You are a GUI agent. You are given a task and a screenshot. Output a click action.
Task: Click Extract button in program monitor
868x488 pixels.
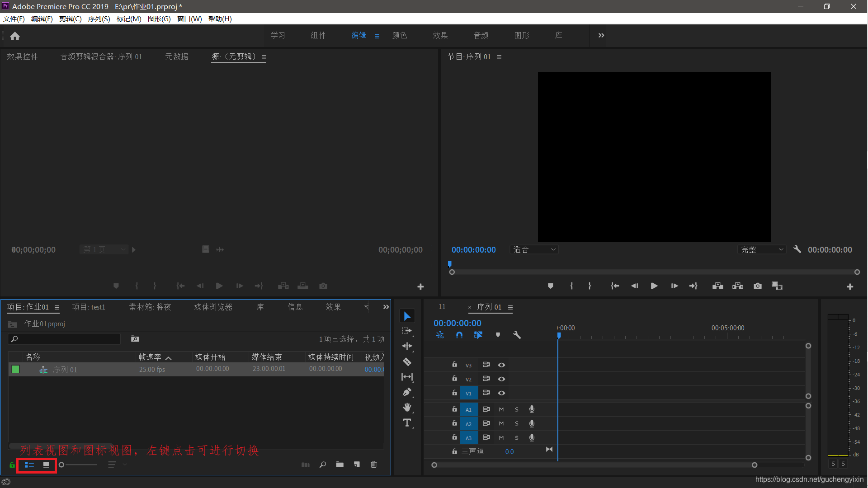(x=737, y=286)
